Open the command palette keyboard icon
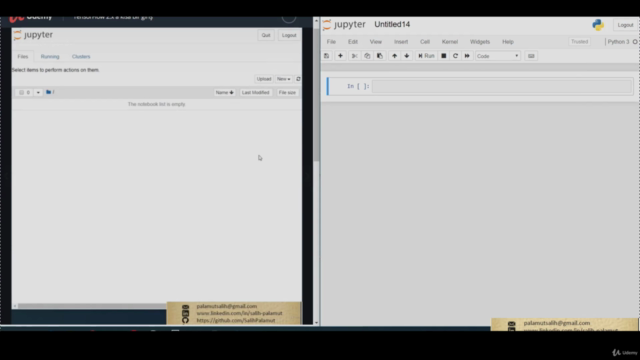640x360 pixels. [531, 56]
